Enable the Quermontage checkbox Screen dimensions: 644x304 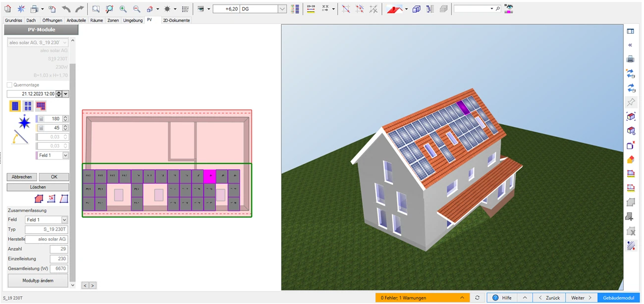(10, 85)
